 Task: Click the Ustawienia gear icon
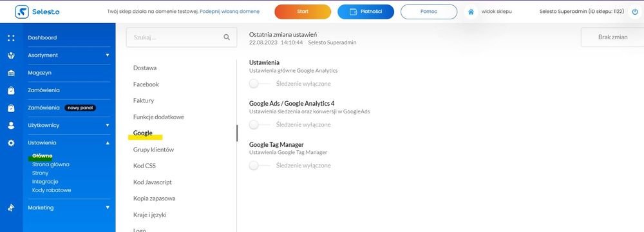point(11,142)
